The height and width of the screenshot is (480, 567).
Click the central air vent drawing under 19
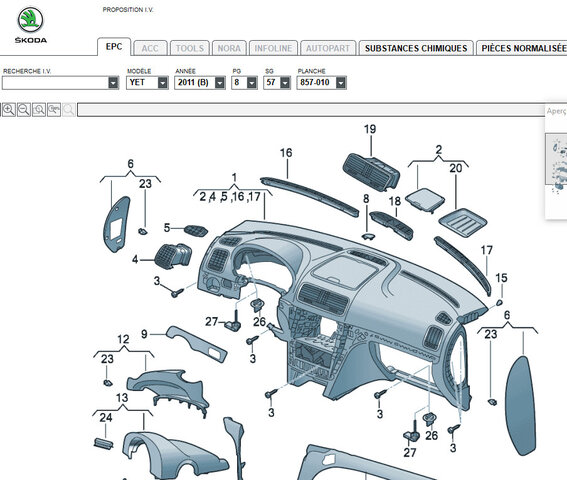(x=371, y=172)
